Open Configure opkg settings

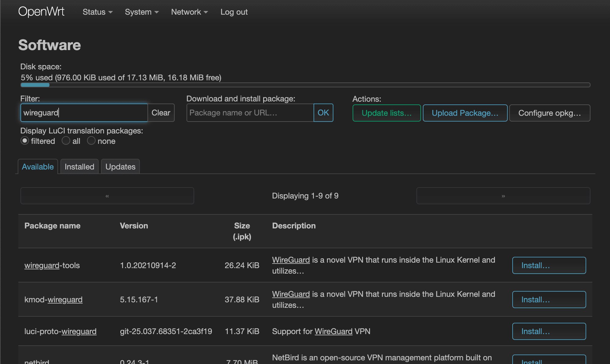point(550,113)
